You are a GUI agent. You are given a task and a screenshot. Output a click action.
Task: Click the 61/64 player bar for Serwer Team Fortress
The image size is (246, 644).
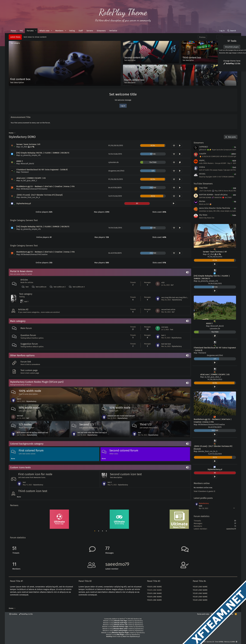tap(153, 145)
